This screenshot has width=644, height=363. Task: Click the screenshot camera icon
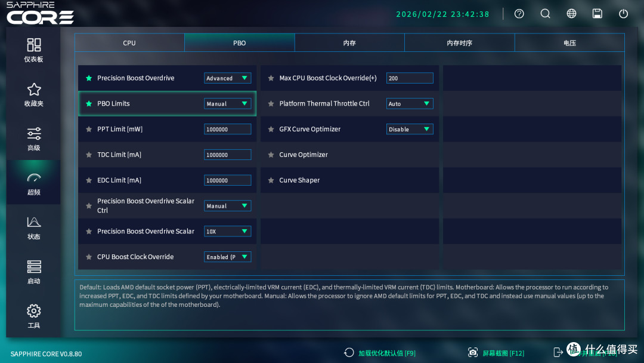[x=473, y=353]
